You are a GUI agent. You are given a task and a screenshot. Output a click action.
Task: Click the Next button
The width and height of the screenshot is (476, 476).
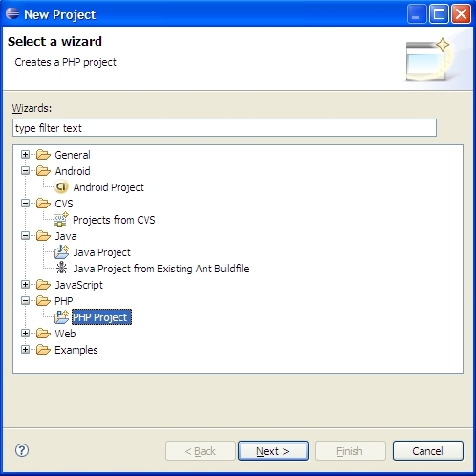273,451
